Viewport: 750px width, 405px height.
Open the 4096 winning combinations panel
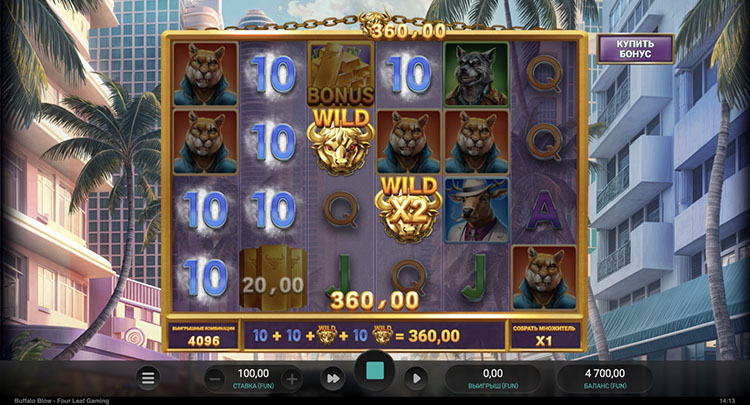pos(203,335)
